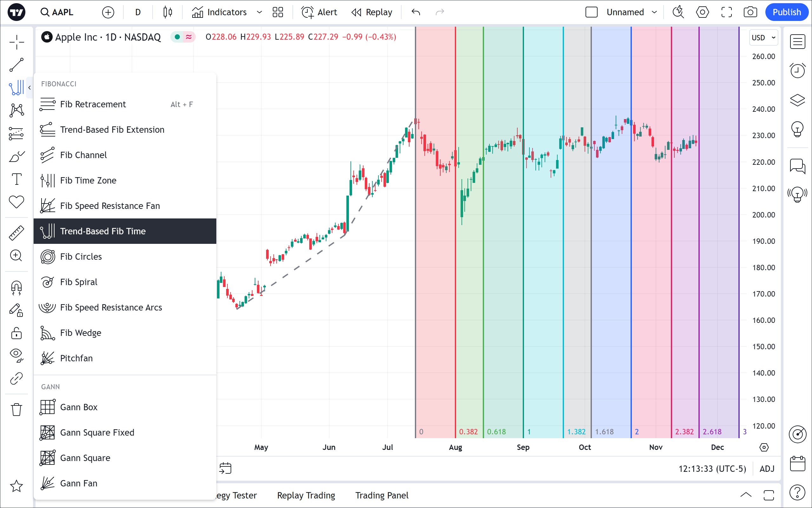The image size is (812, 508).
Task: Toggle hide all drawings eye icon
Action: (x=16, y=356)
